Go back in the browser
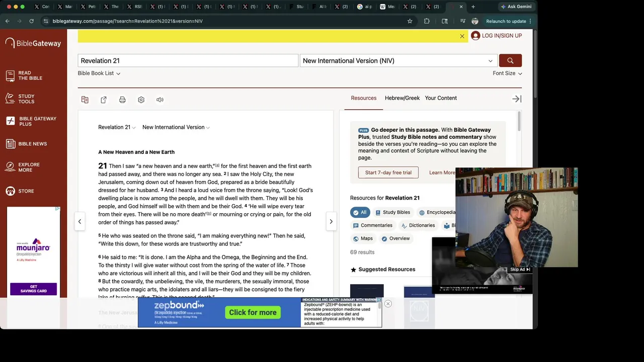The image size is (644, 362). (x=7, y=21)
